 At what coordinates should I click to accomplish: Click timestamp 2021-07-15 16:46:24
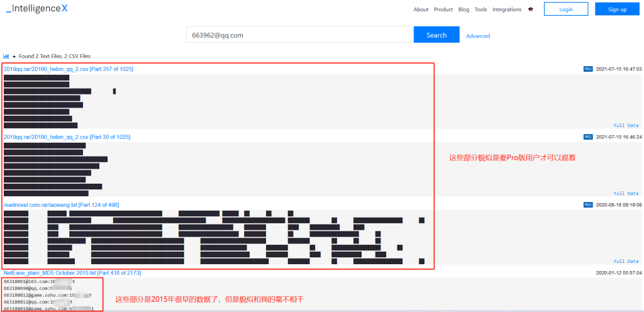(x=619, y=136)
